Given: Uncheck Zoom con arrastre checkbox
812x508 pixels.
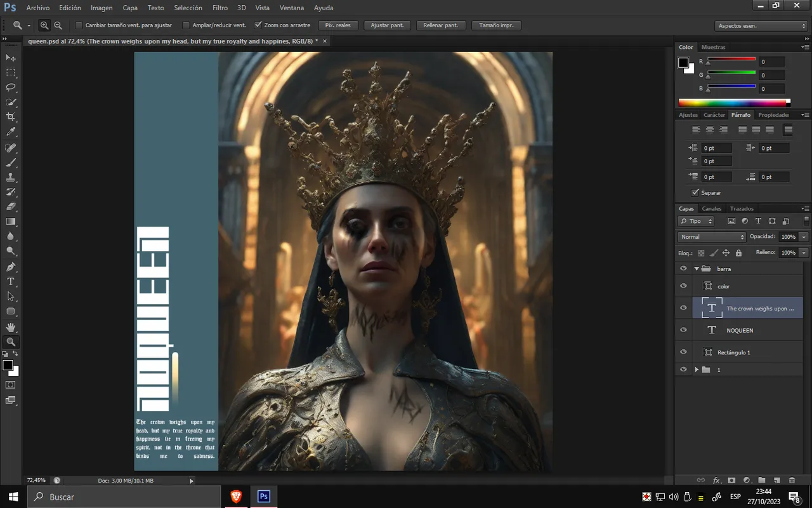Looking at the screenshot, I should [x=258, y=25].
